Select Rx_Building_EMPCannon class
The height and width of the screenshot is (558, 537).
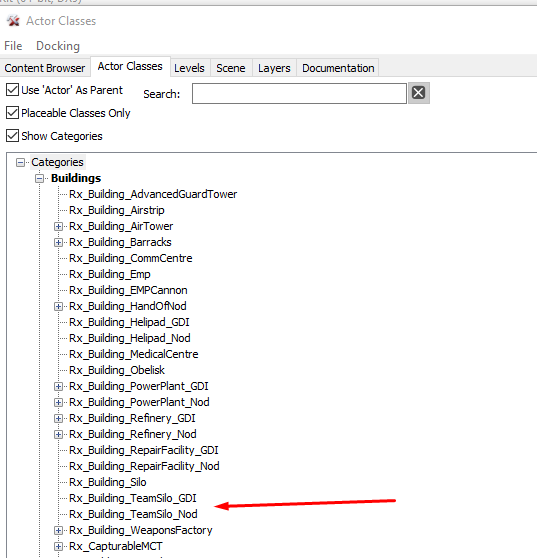pyautogui.click(x=128, y=290)
